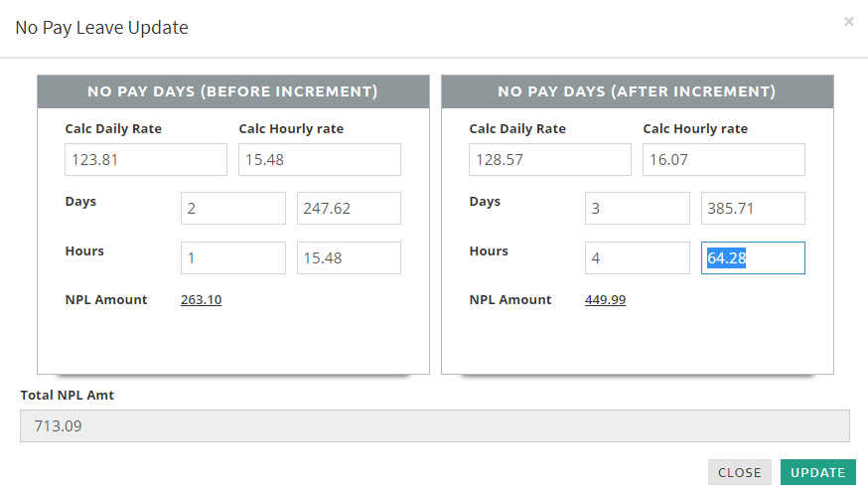Select the 16.07 Calc Hourly rate field
This screenshot has width=868, height=498.
coord(723,159)
